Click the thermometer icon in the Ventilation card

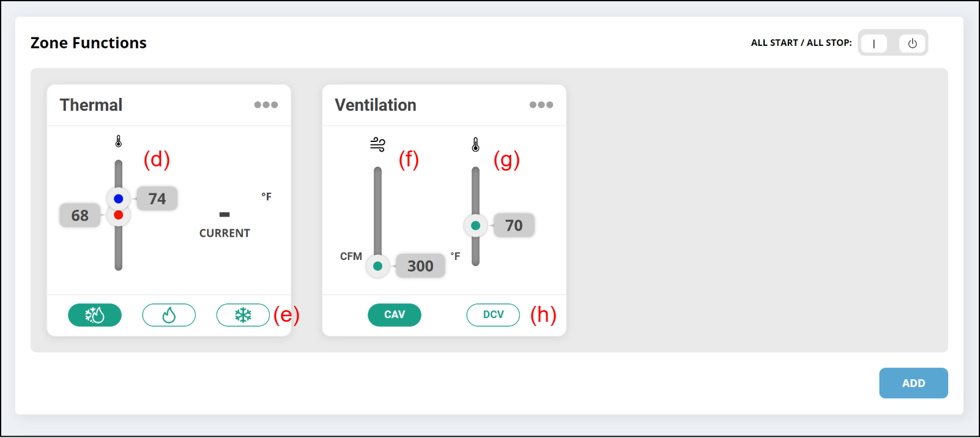[x=475, y=144]
